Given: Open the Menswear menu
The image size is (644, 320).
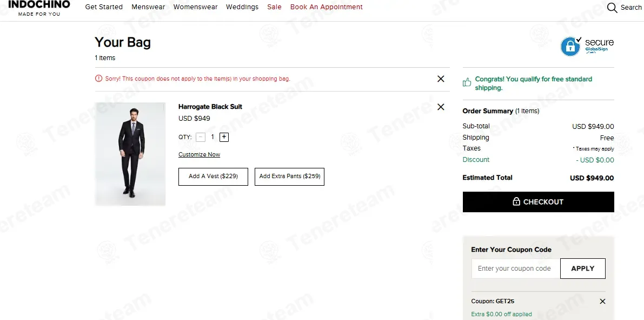Looking at the screenshot, I should 148,7.
